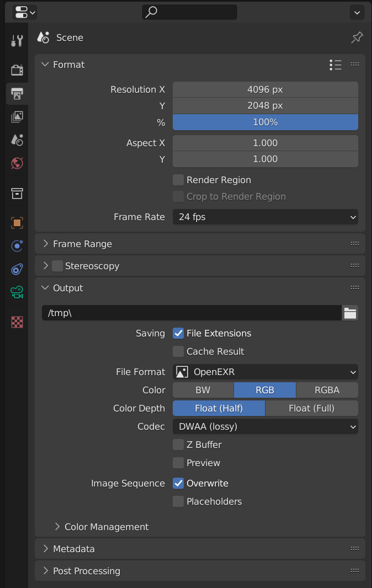
Task: Expand the Frame Range panel
Action: point(83,244)
